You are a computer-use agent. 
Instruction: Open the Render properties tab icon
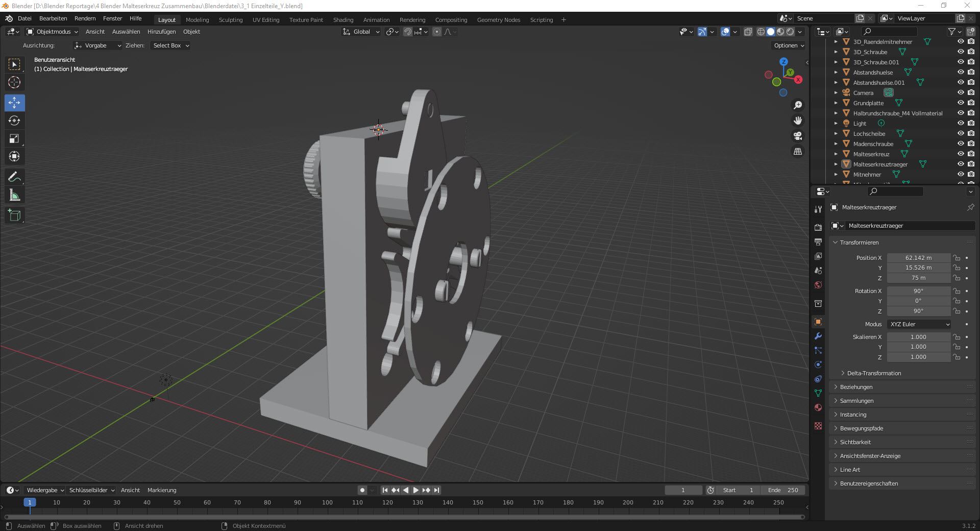pyautogui.click(x=818, y=227)
